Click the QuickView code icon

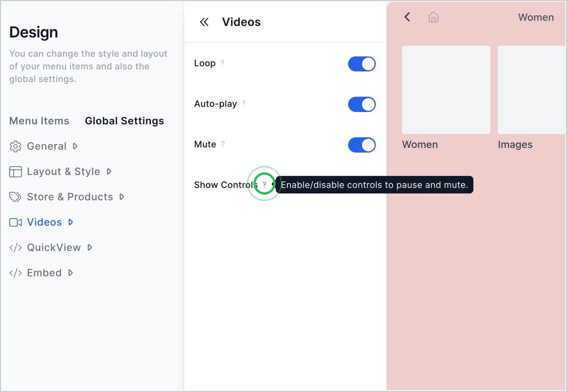(15, 248)
